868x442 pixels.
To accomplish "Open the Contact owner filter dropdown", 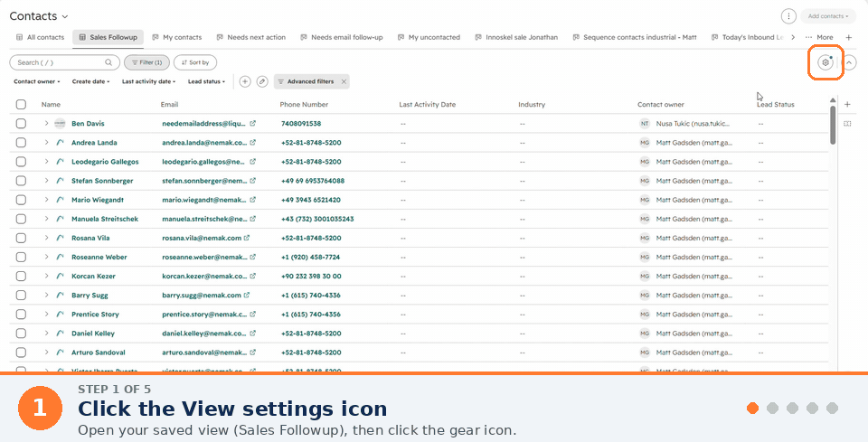I will pyautogui.click(x=36, y=81).
